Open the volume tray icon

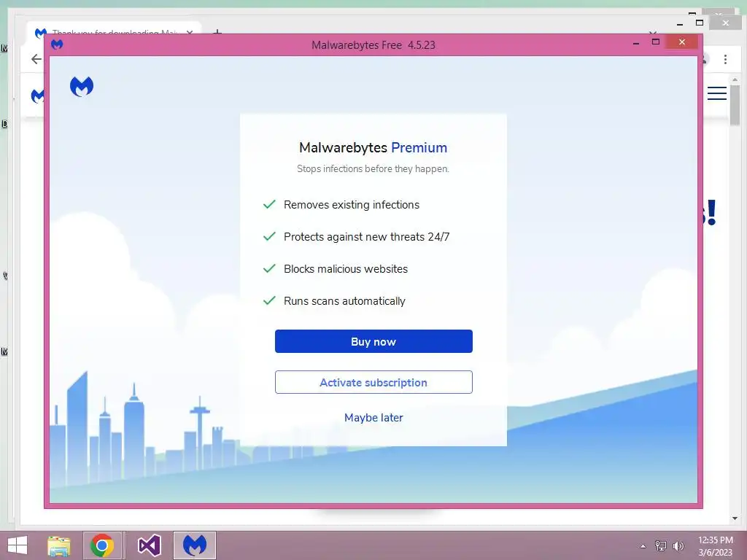678,545
